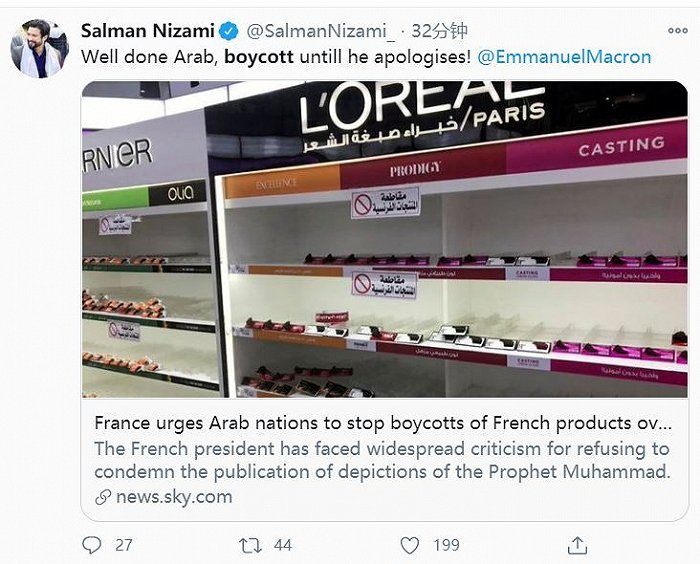
Task: Click the French president article description
Action: [382, 460]
